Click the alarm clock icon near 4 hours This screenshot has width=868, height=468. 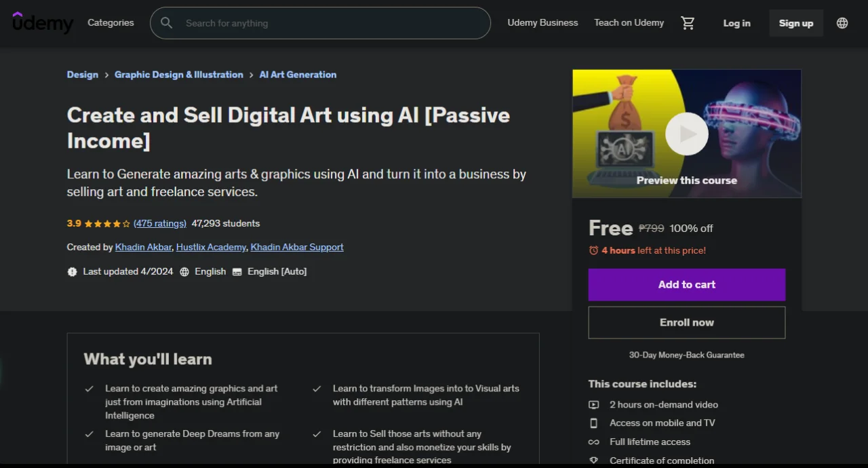coord(593,250)
